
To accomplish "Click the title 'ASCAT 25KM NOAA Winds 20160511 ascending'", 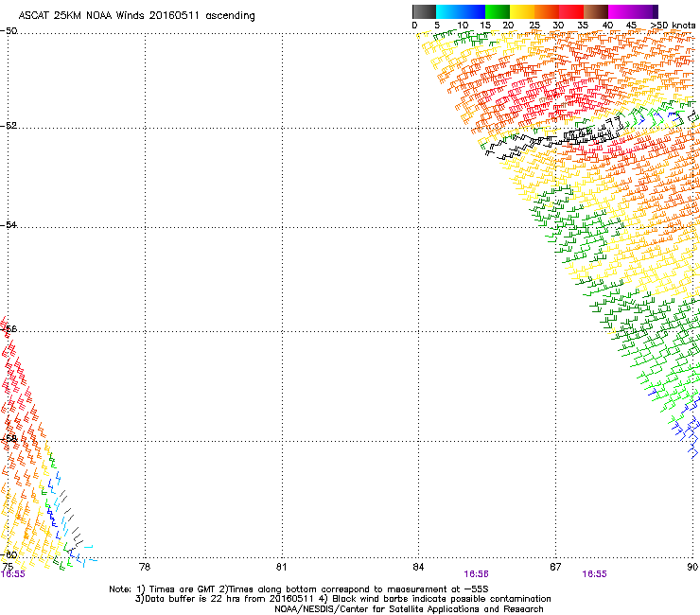I will pyautogui.click(x=136, y=16).
